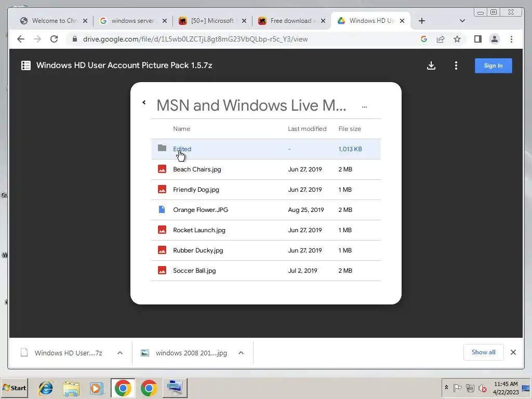Click the 1,013 KB size value

pos(350,149)
